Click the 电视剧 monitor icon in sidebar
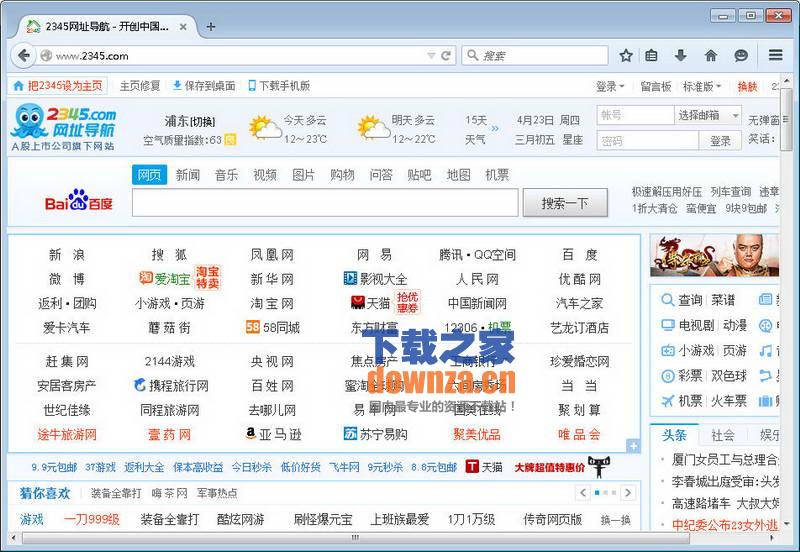This screenshot has width=800, height=552. pos(668,325)
